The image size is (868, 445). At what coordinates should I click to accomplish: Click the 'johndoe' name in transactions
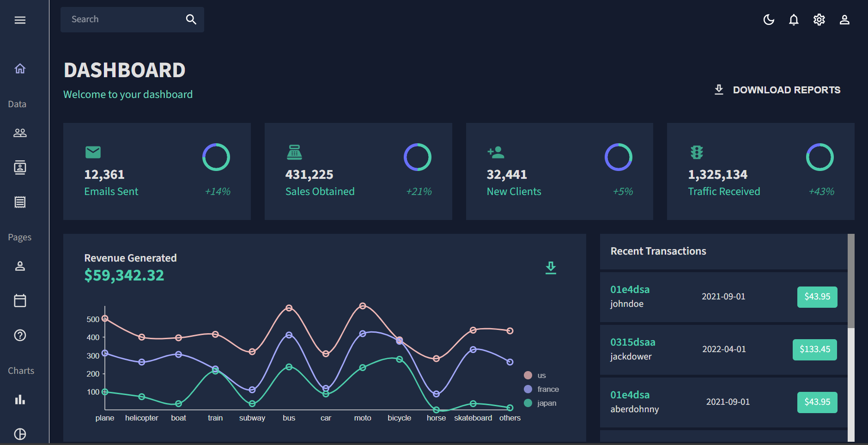pos(627,304)
